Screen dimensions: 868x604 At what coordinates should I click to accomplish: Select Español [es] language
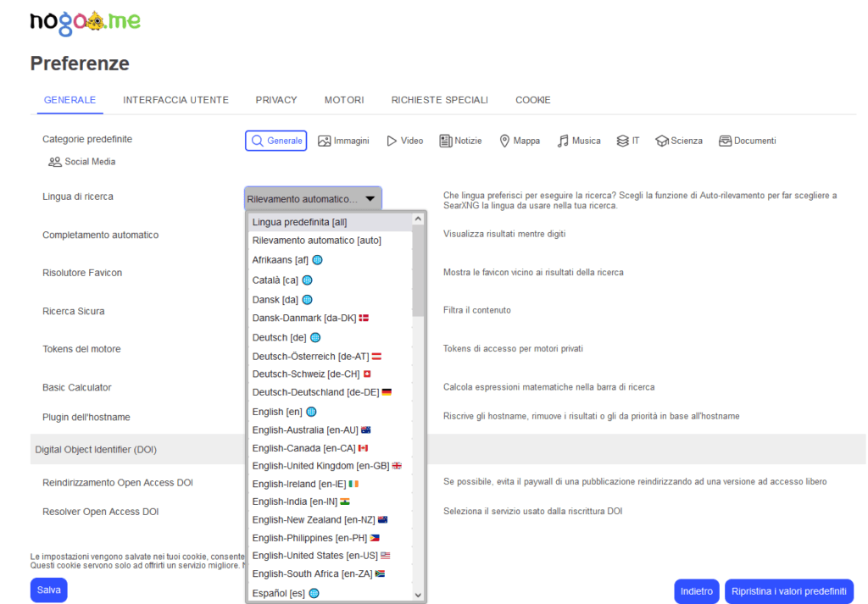click(x=330, y=593)
